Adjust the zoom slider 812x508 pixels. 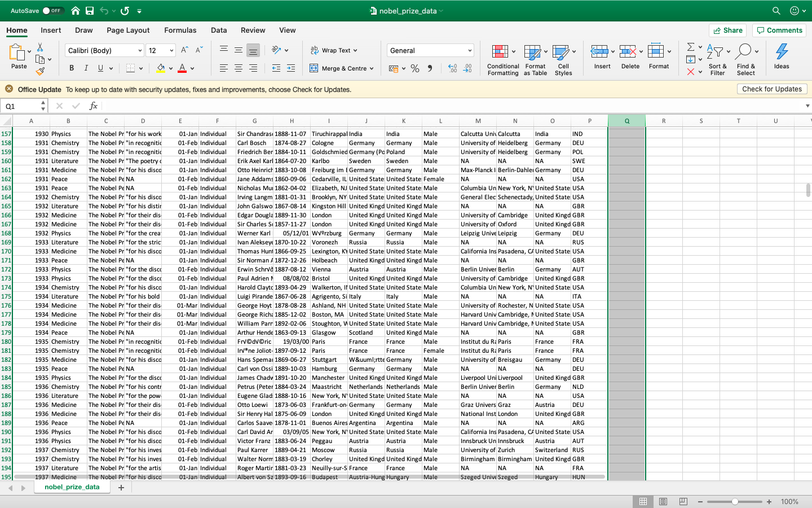(735, 501)
